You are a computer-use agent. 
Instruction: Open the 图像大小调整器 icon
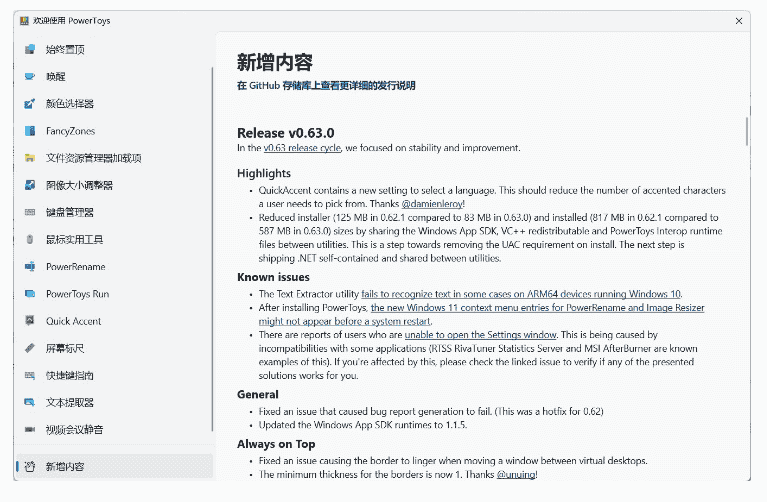click(x=30, y=185)
